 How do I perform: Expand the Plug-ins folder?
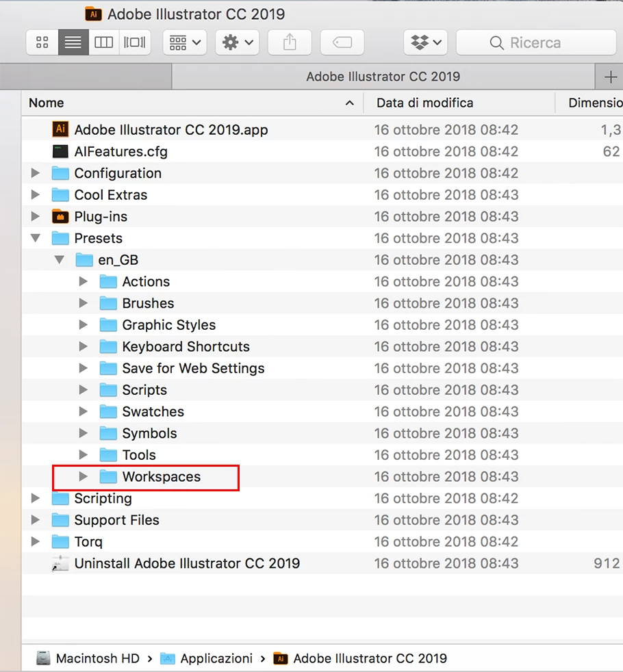[x=36, y=216]
